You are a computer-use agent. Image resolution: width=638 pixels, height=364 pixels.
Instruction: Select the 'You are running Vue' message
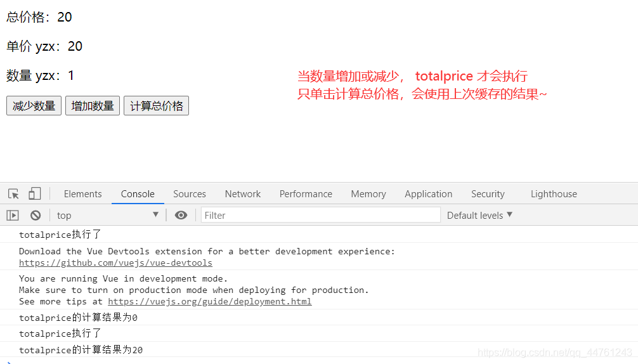[x=123, y=278]
